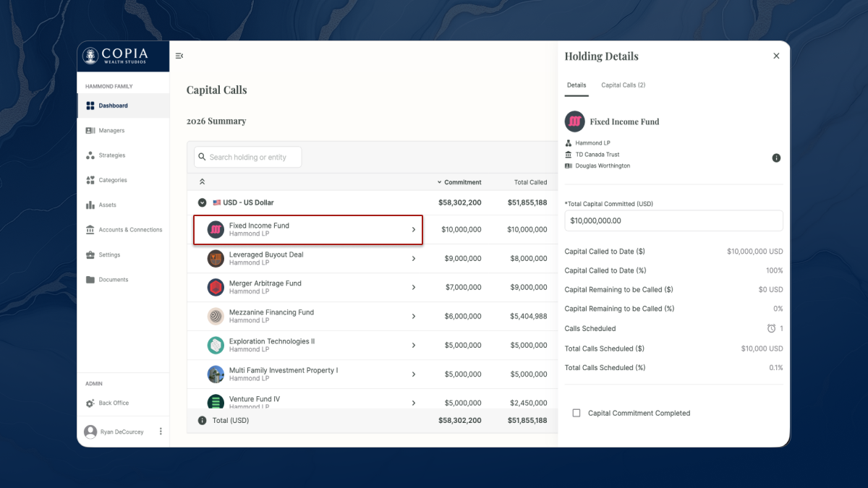Click the info icon next to Total (USD)

202,420
